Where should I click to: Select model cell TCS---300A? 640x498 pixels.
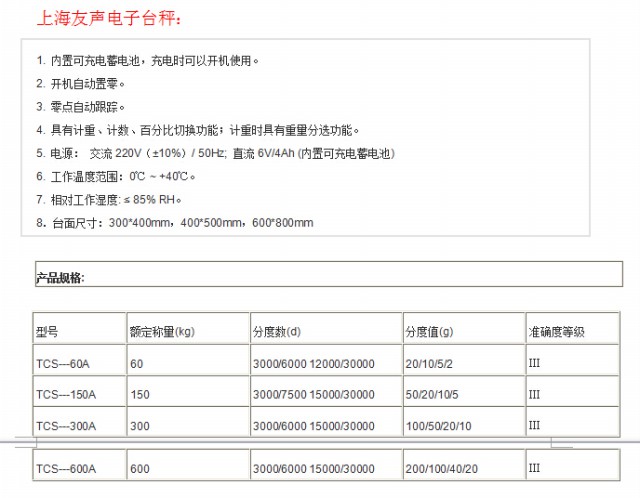[66, 426]
